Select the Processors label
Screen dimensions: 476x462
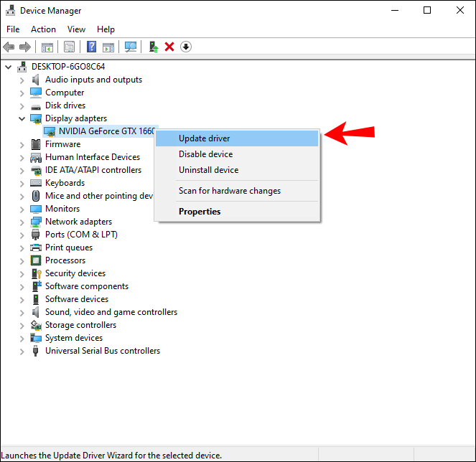tap(65, 260)
